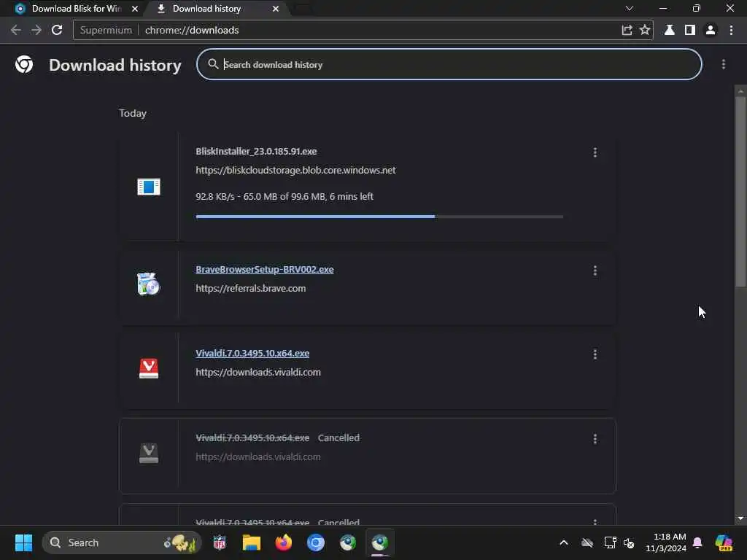The height and width of the screenshot is (560, 747).
Task: Click the Today date heading
Action: [133, 113]
